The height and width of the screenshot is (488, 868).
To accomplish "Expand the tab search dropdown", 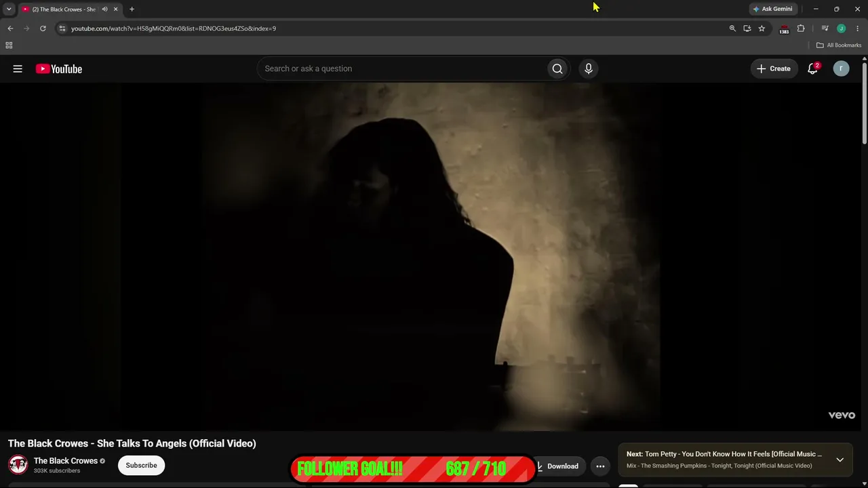I will pos(9,9).
